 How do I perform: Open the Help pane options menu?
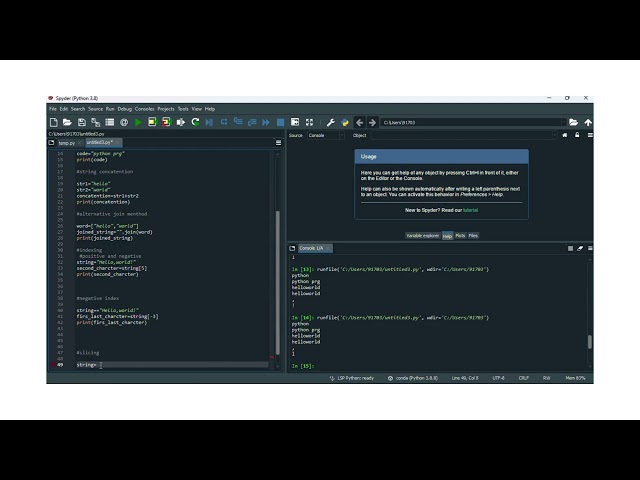click(x=590, y=135)
